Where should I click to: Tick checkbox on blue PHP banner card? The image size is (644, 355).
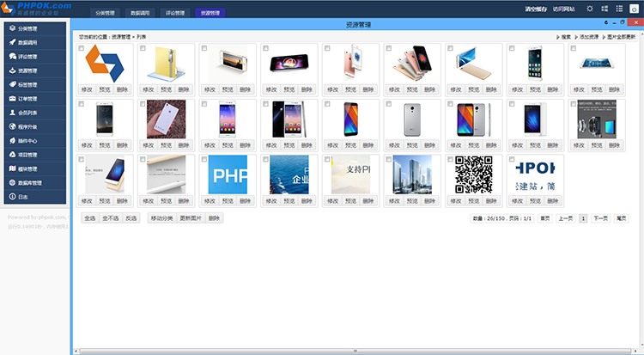204,160
